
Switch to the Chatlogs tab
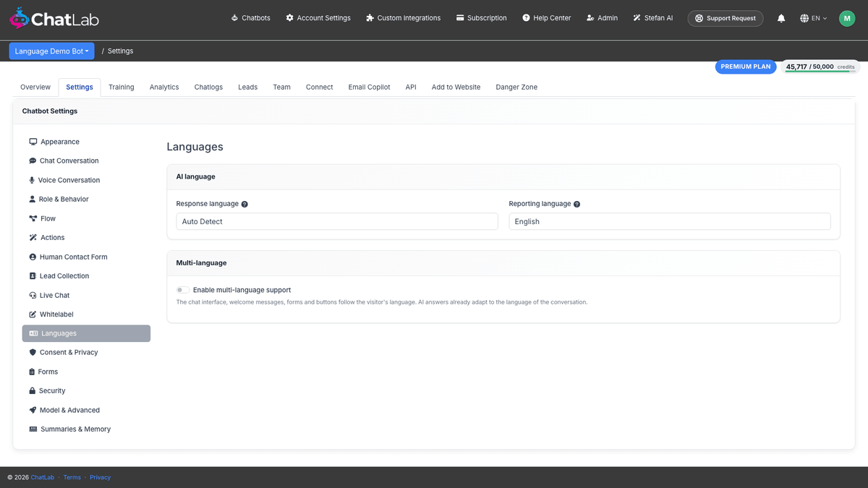208,87
